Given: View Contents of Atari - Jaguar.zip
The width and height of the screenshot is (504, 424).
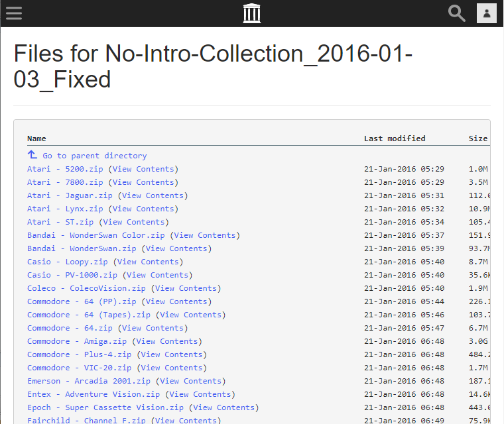Looking at the screenshot, I should coord(153,195).
